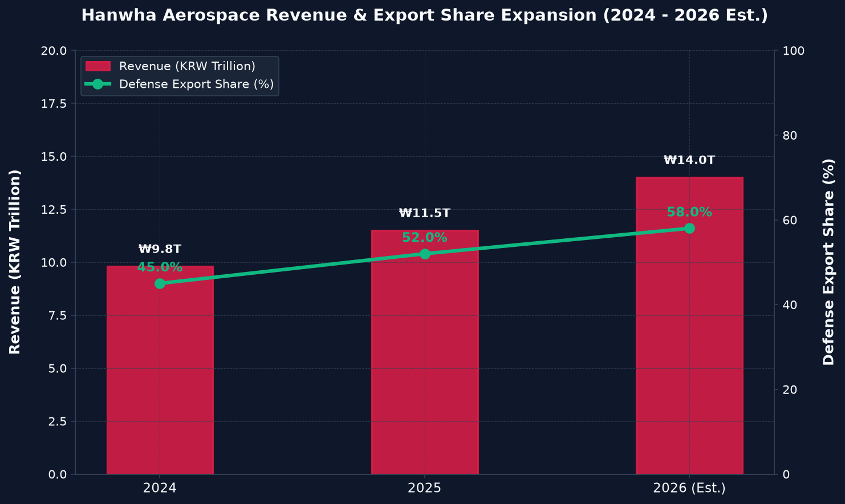Click the 60 right axis tick
The image size is (845, 504).
click(790, 220)
